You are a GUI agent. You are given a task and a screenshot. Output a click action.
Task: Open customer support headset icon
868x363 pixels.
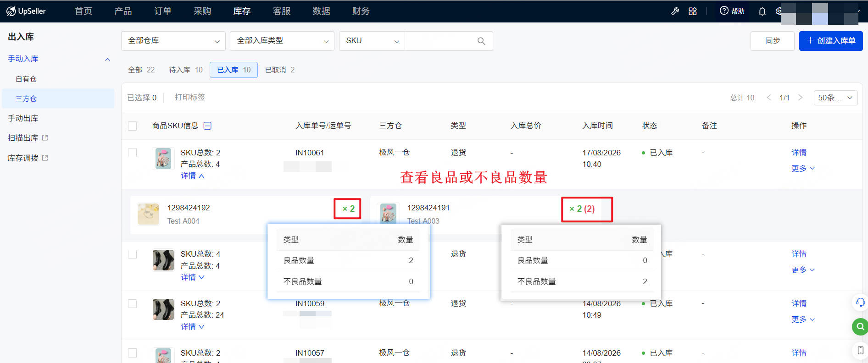tap(860, 302)
